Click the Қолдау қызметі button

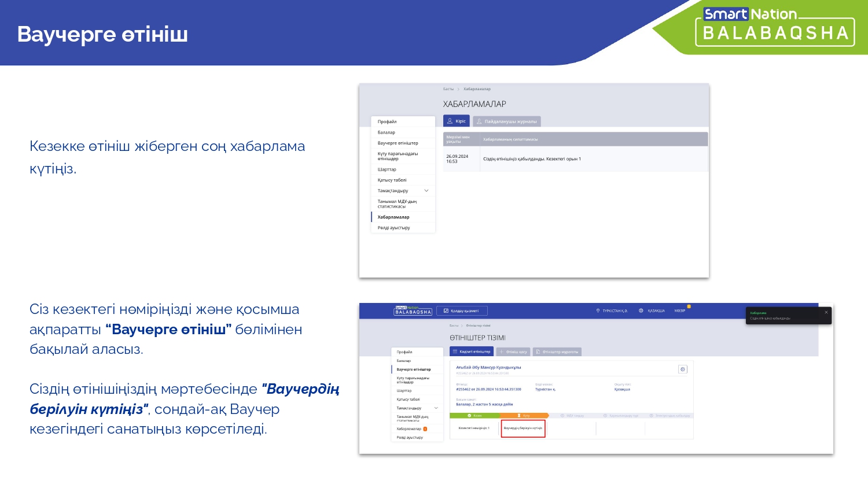tap(461, 311)
